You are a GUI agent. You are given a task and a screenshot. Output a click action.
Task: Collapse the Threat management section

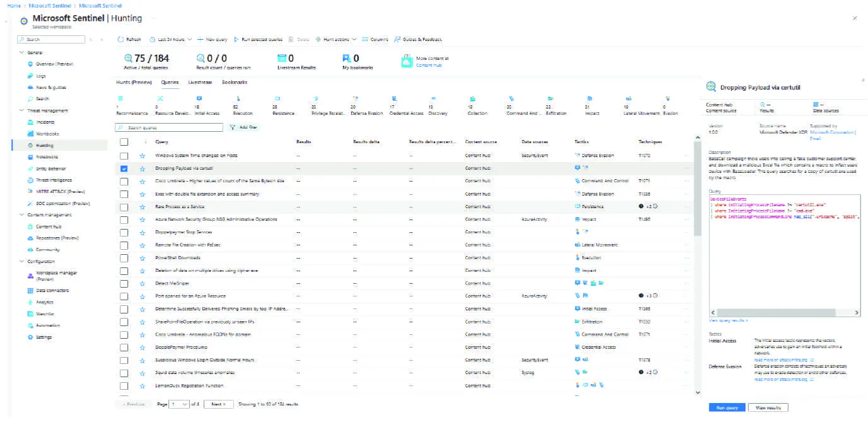coord(22,111)
